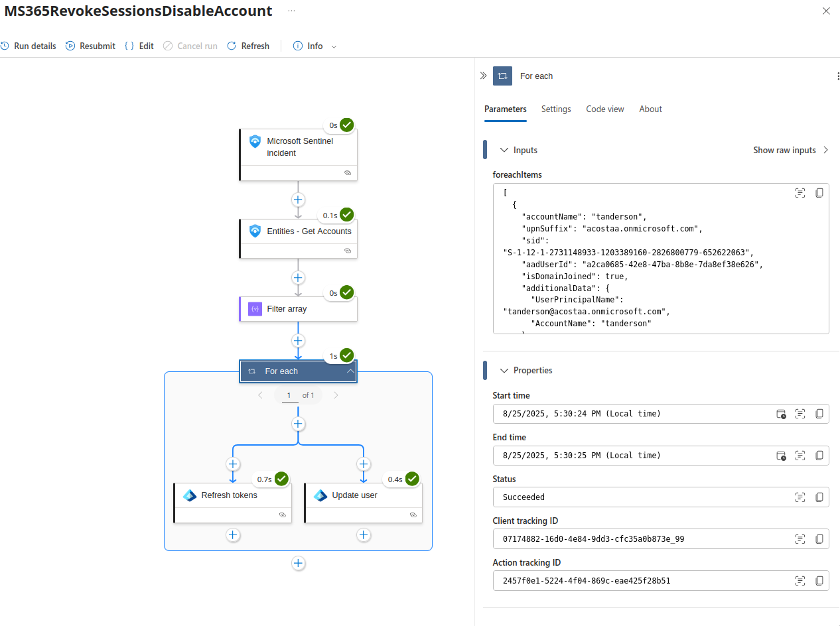Refresh the run view
The image size is (840, 626).
pyautogui.click(x=248, y=46)
